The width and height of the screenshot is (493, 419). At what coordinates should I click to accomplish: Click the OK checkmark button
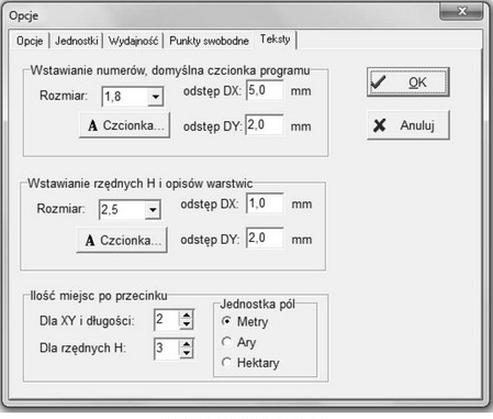coord(408,82)
